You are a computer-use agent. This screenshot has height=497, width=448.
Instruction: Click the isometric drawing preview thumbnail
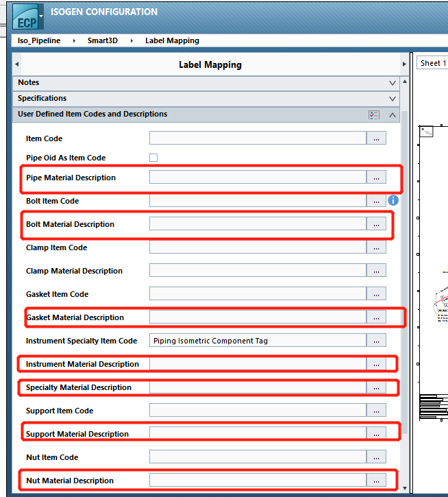pyautogui.click(x=434, y=274)
